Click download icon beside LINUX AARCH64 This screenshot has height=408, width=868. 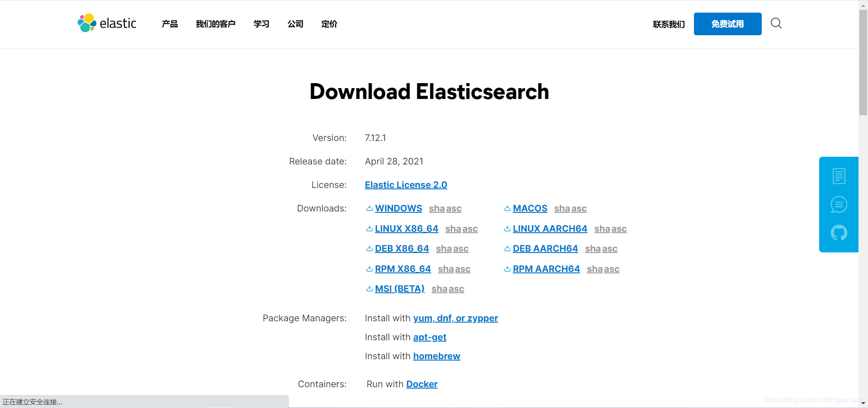point(507,229)
